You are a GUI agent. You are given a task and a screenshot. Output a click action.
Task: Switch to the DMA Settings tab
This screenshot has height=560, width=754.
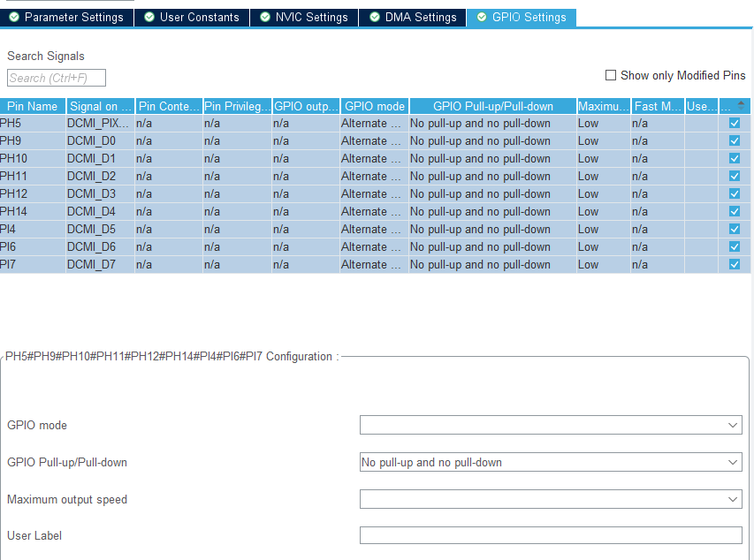[x=413, y=18]
